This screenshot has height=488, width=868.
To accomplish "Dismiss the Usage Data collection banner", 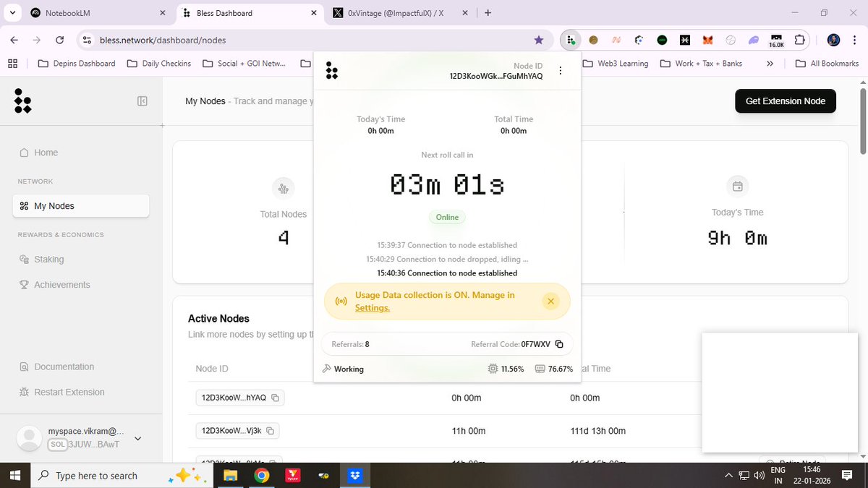I will click(550, 301).
